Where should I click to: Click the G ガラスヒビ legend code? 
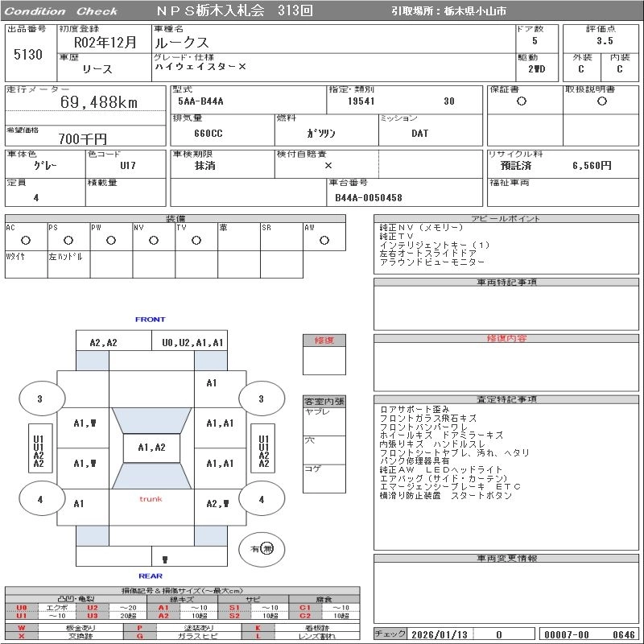click(x=139, y=636)
